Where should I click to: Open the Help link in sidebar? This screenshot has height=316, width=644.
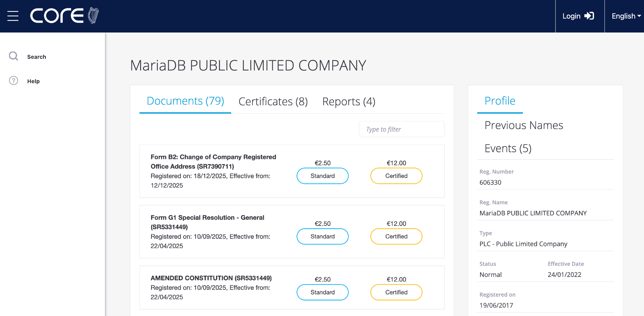point(33,81)
